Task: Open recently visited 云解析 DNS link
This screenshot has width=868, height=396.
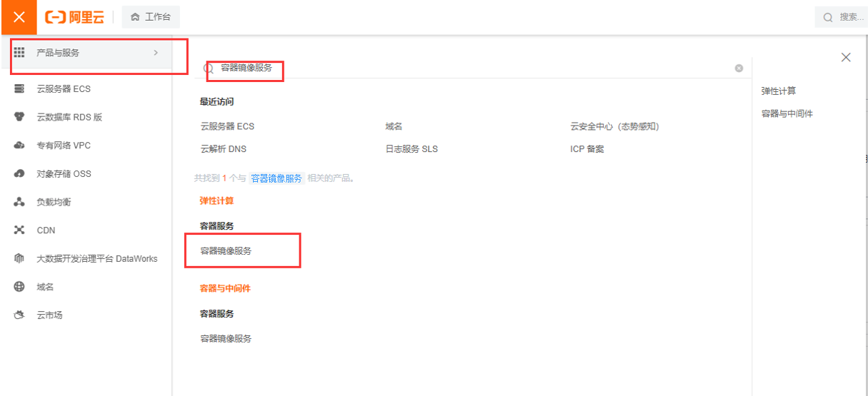Action: [224, 149]
